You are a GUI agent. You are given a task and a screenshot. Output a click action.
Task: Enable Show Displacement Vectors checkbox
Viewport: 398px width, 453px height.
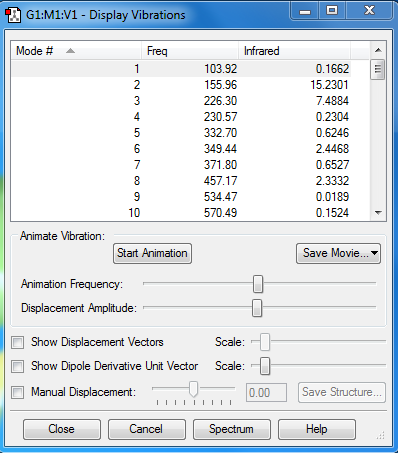(17, 342)
